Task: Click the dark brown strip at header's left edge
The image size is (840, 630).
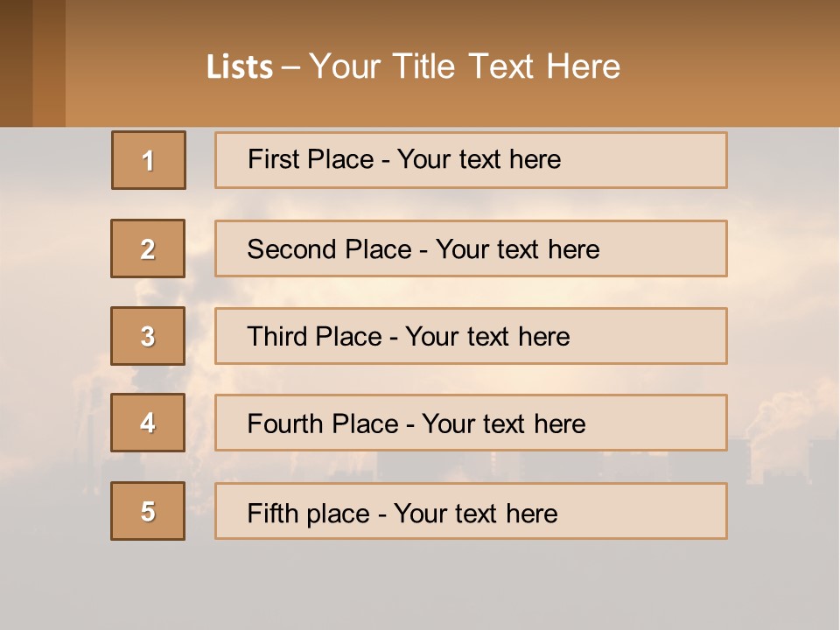Action: tap(16, 63)
